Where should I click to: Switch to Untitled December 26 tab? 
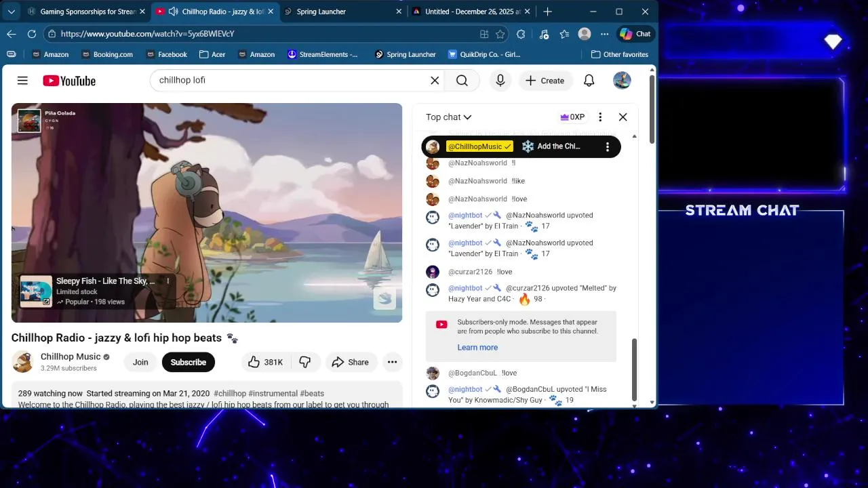pos(471,12)
